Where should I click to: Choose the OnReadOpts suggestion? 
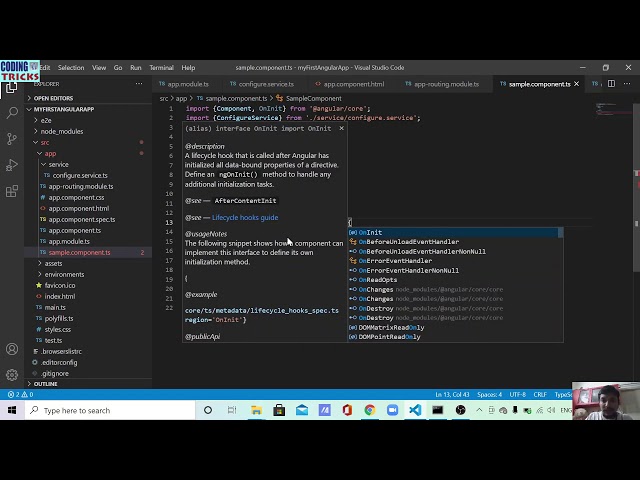[455, 280]
